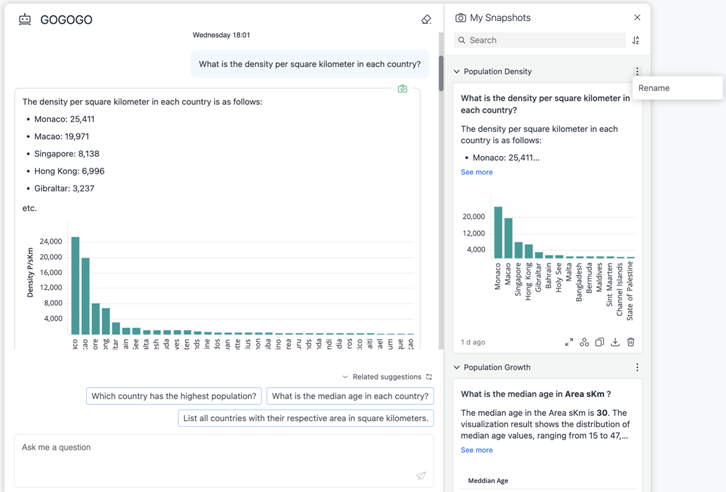Collapse the Population Growth section
This screenshot has height=492, width=726.
[457, 368]
